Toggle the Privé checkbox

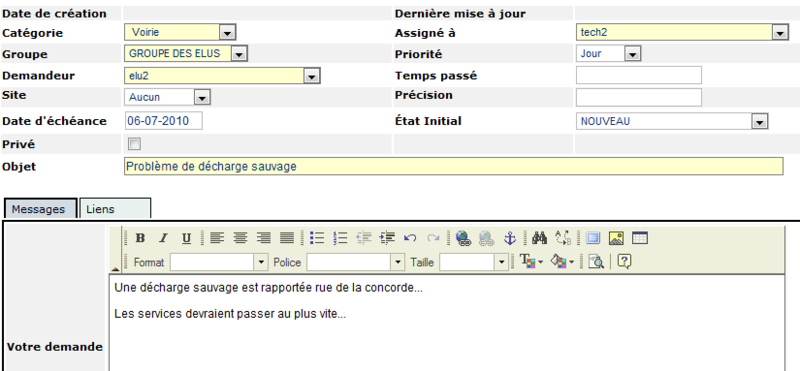[135, 144]
